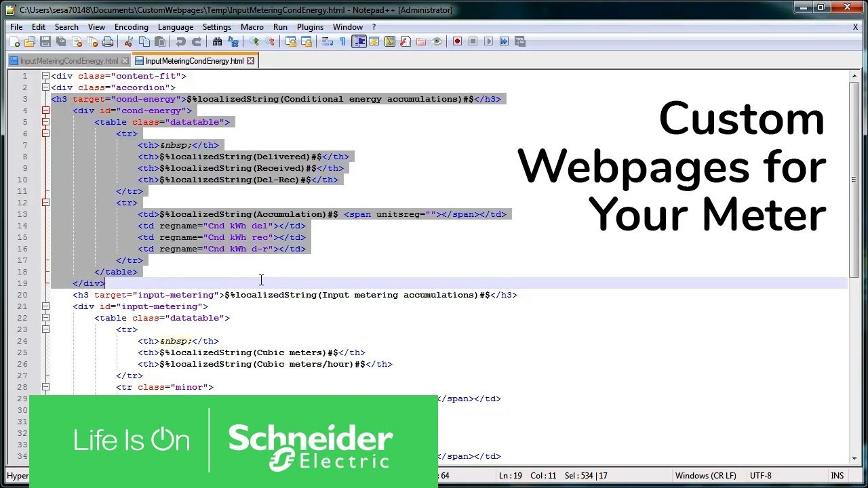
Task: Open the Edit menu
Action: [39, 27]
